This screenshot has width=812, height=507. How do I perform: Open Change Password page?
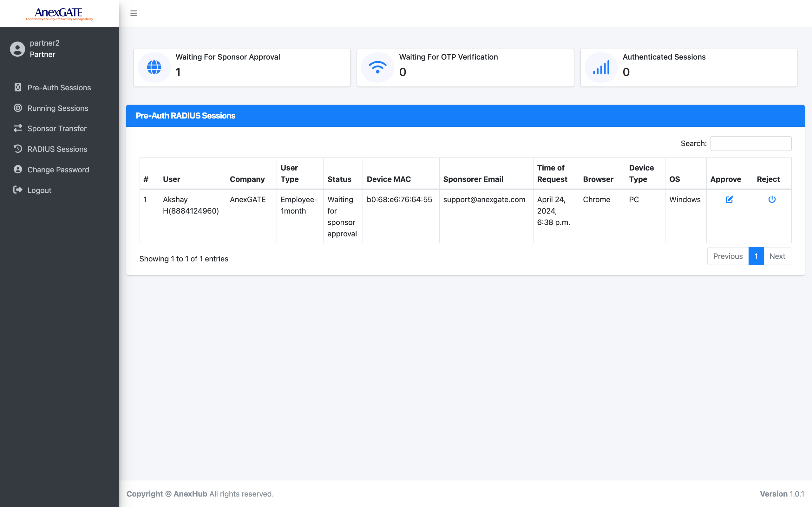pyautogui.click(x=58, y=170)
